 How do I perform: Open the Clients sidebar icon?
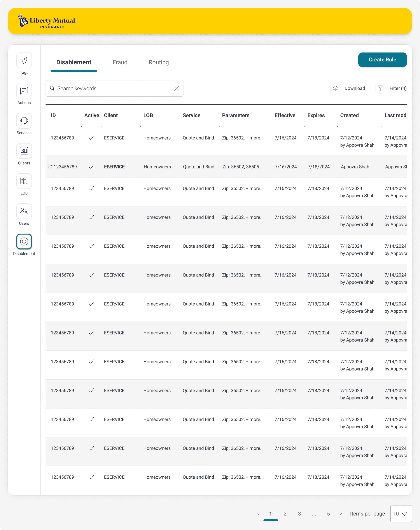click(x=24, y=151)
